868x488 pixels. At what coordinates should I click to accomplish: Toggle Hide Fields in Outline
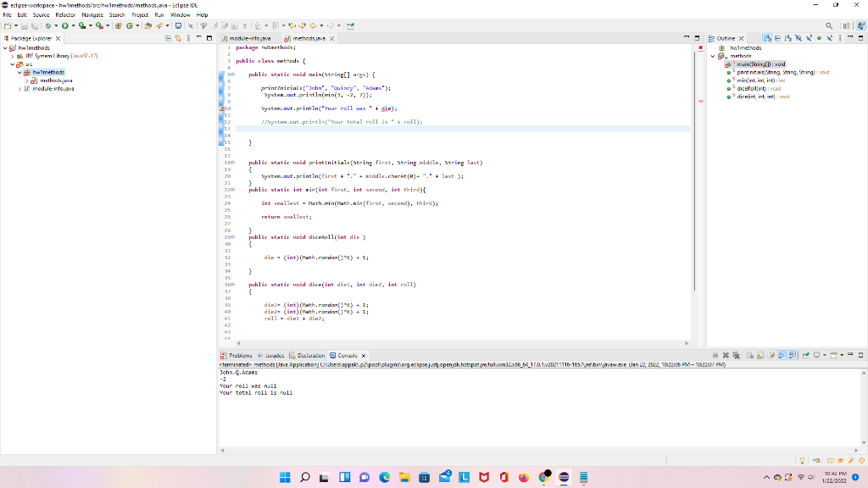click(798, 38)
